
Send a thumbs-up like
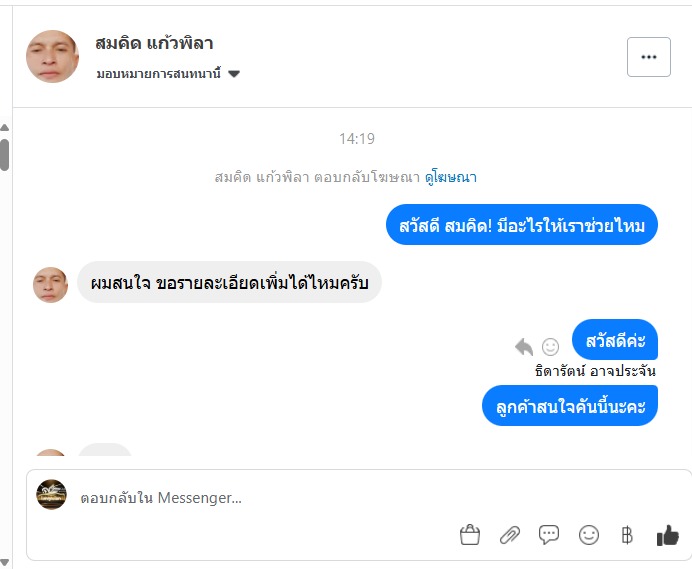click(x=668, y=535)
